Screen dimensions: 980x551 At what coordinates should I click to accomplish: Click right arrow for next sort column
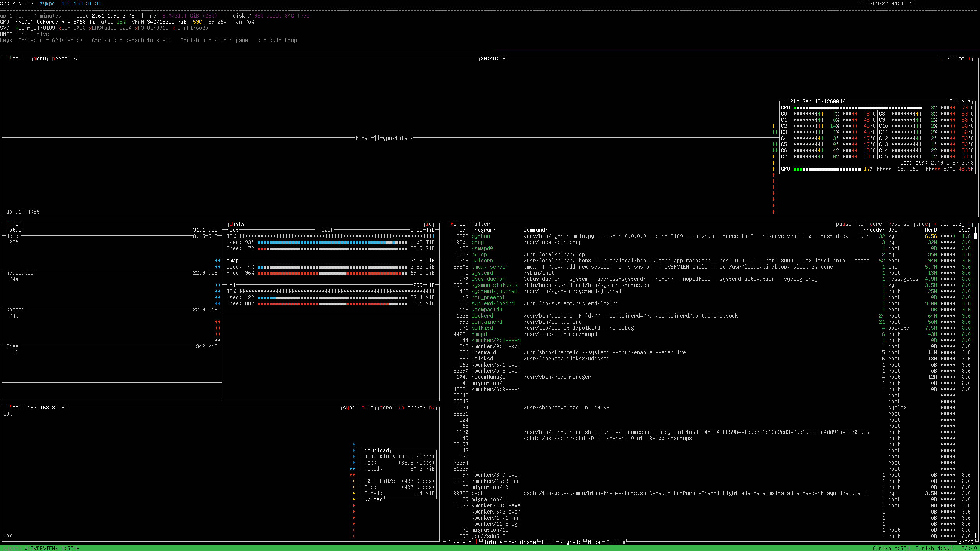pyautogui.click(x=969, y=224)
